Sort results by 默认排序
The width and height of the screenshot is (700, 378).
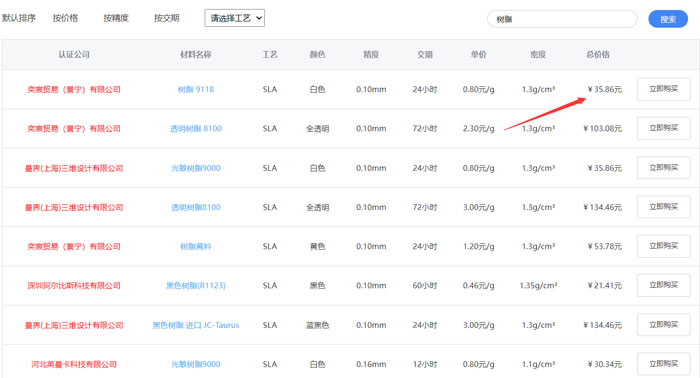point(19,18)
